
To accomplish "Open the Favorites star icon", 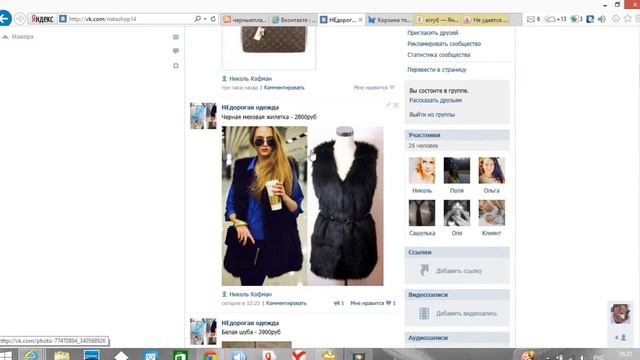I will [x=628, y=19].
